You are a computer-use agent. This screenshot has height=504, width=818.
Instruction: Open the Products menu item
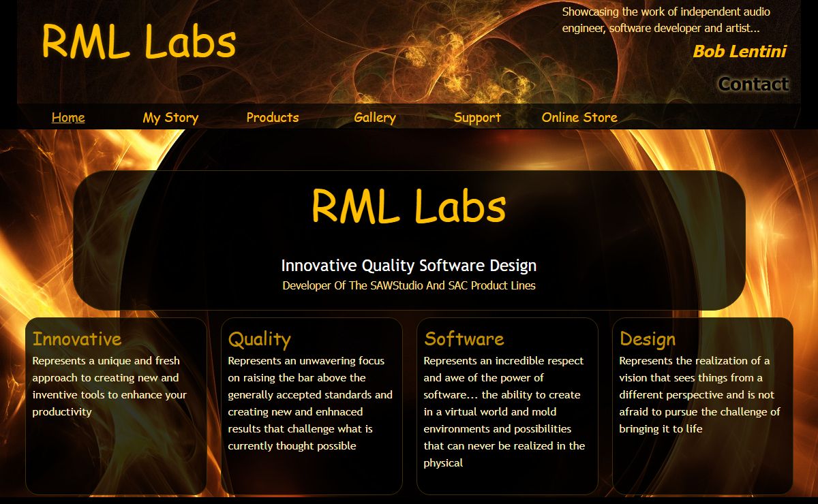tap(273, 118)
